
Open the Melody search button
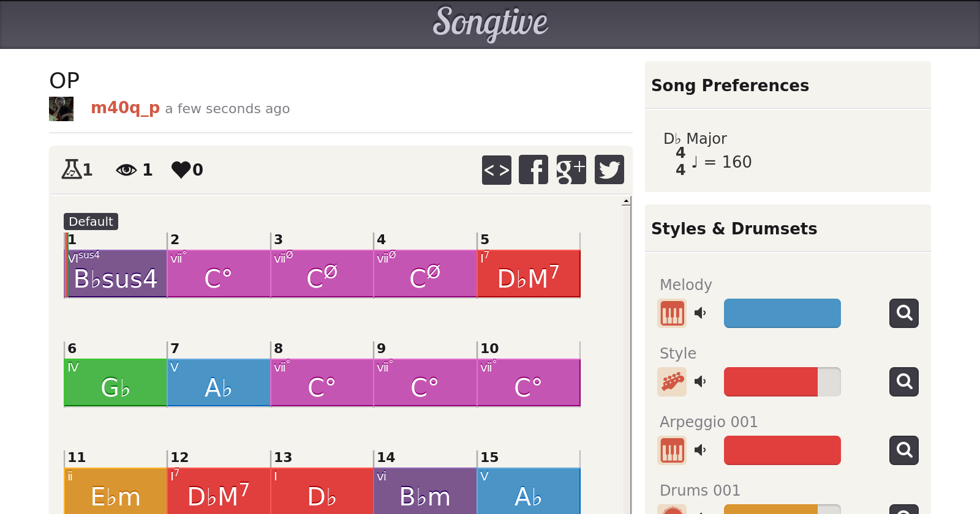click(x=903, y=313)
